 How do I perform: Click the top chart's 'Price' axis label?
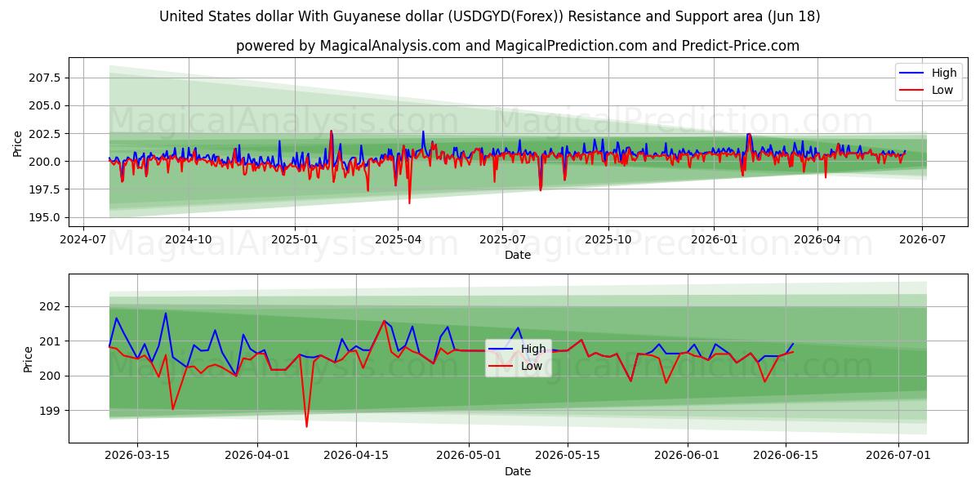(17, 143)
